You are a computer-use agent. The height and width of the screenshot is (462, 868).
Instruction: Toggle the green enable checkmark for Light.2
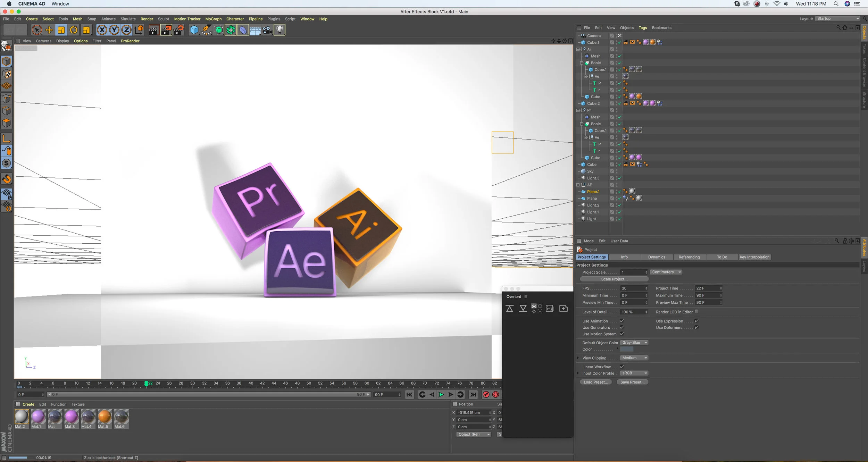coord(619,205)
